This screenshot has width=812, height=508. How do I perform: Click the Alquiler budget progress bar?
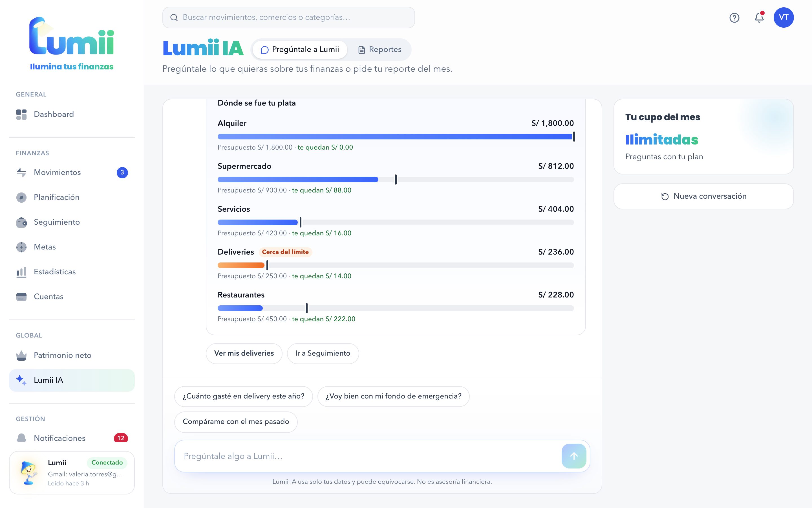click(396, 137)
